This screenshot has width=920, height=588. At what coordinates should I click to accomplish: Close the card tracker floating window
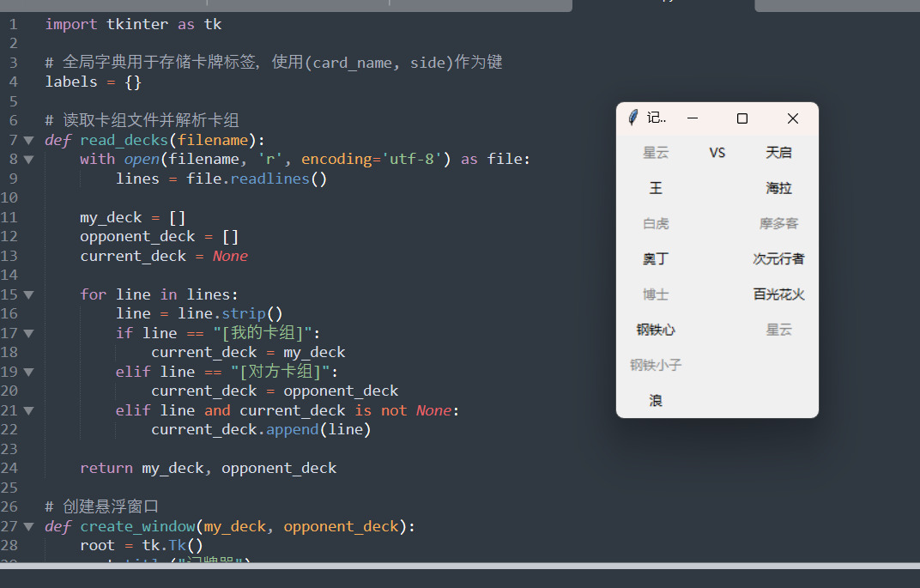tap(793, 118)
